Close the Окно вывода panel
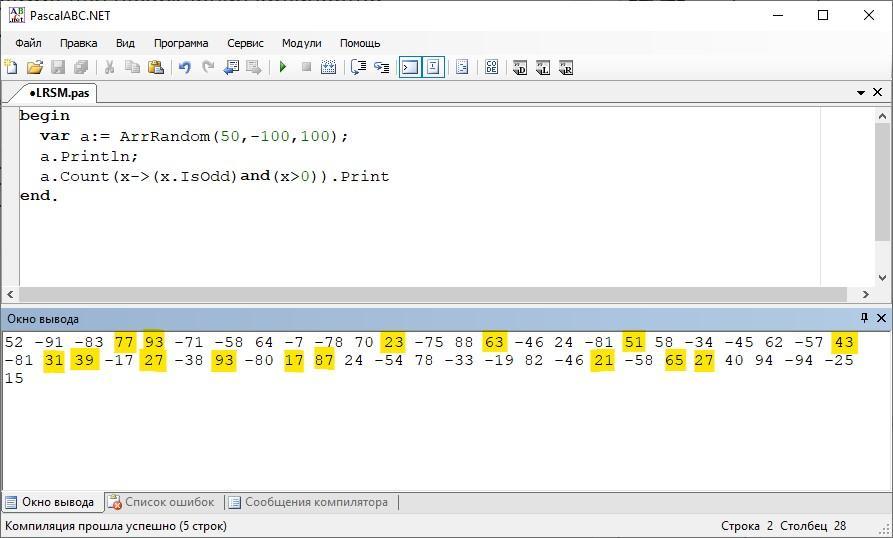 click(x=881, y=318)
